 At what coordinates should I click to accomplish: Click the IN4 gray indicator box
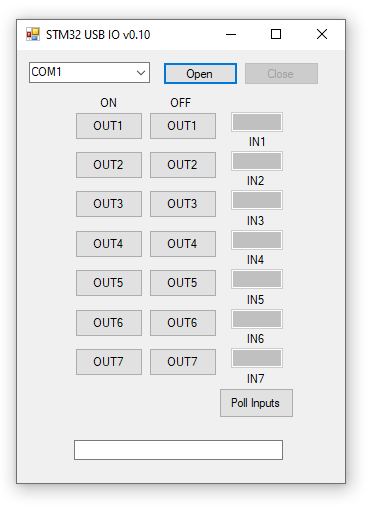point(257,240)
